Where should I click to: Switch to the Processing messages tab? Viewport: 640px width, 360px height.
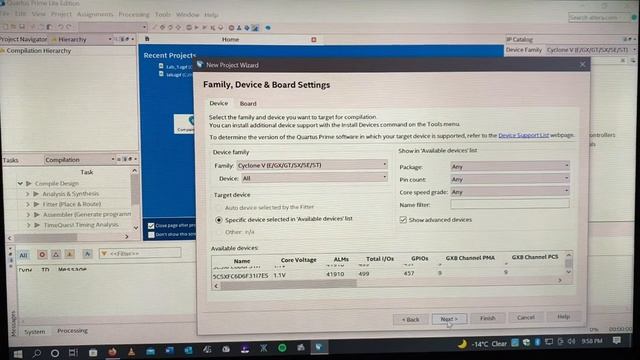[72, 331]
